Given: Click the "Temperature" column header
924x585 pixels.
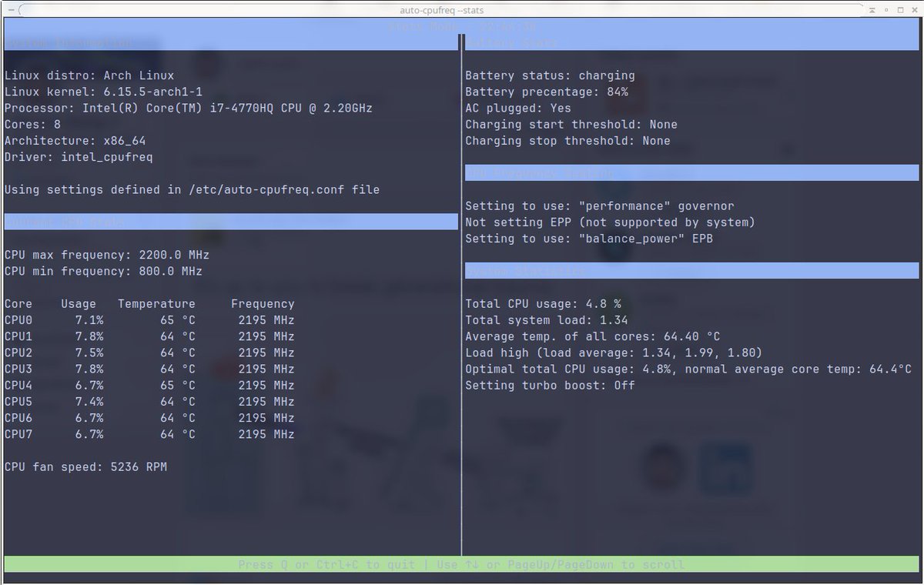Looking at the screenshot, I should tap(156, 303).
